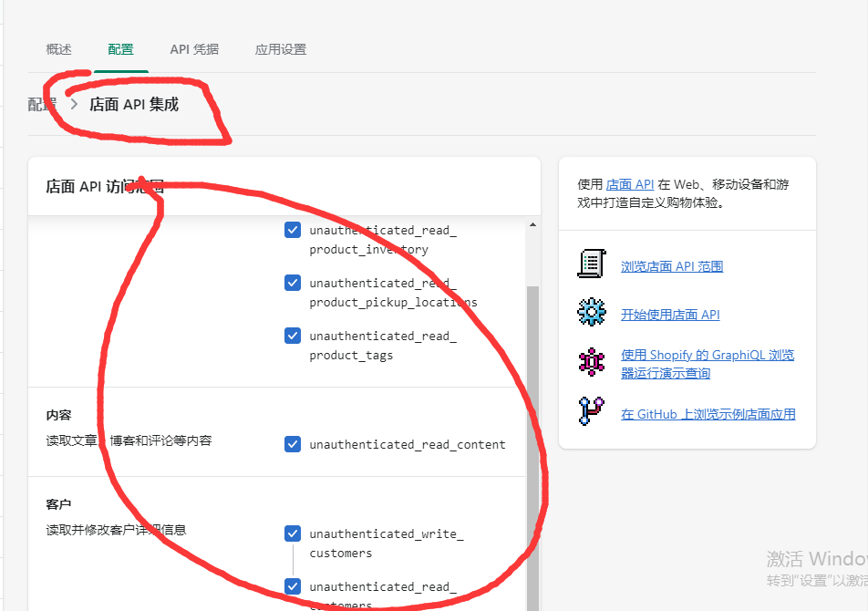The width and height of the screenshot is (868, 611).
Task: Open the 概述 tab
Action: pyautogui.click(x=58, y=49)
